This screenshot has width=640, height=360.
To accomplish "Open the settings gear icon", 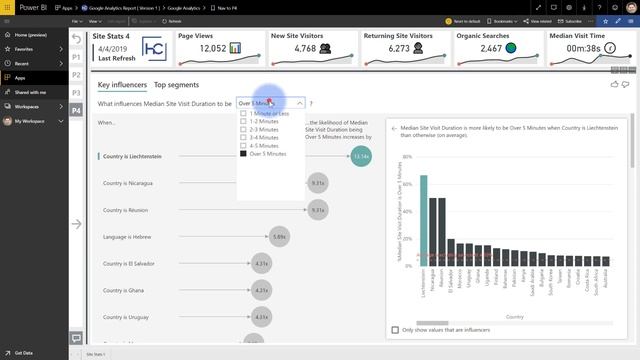I will pos(569,7).
